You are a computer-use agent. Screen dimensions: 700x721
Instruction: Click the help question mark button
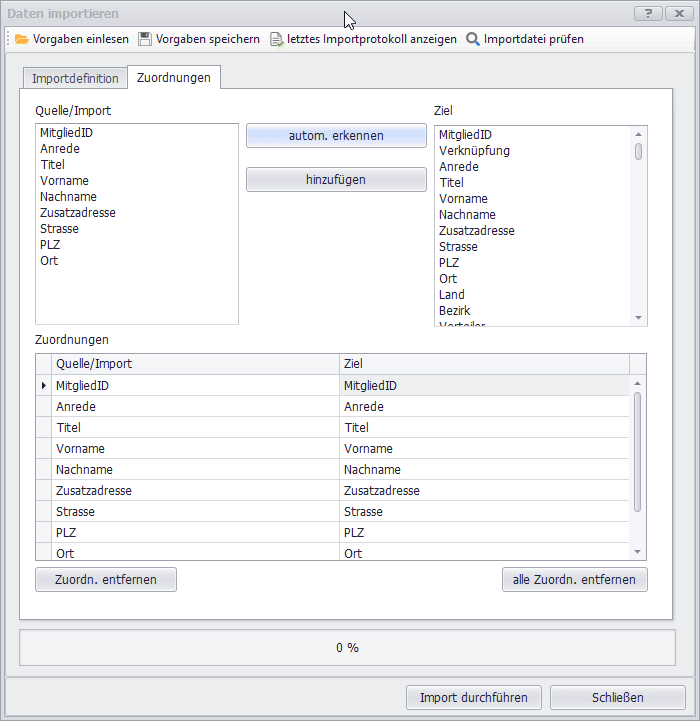(x=648, y=14)
